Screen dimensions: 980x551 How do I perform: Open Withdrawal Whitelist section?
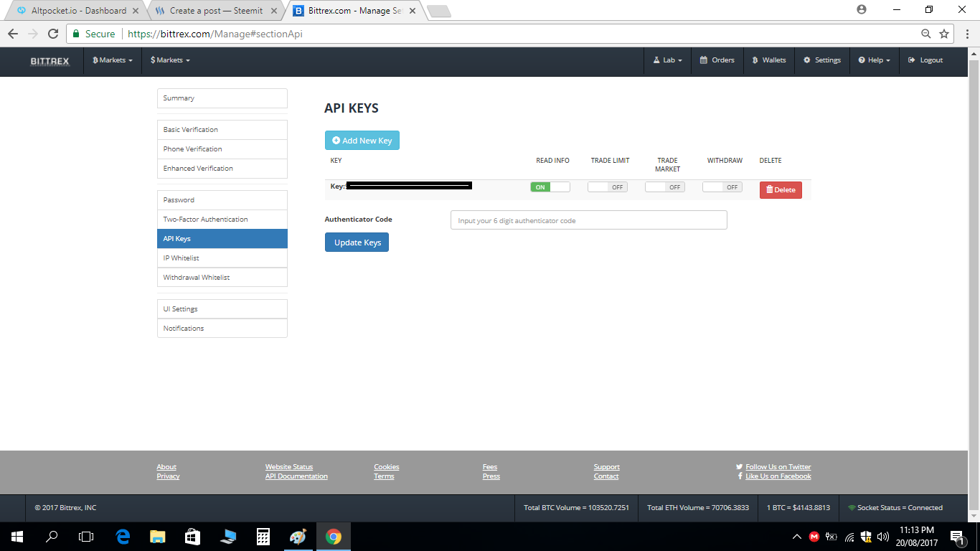click(222, 278)
